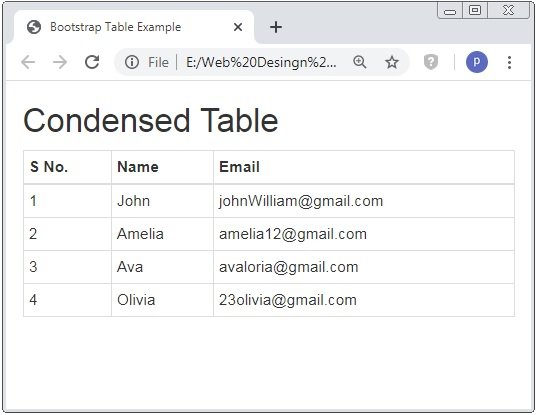Click the address bar URL text
538x415 pixels.
pyautogui.click(x=261, y=62)
